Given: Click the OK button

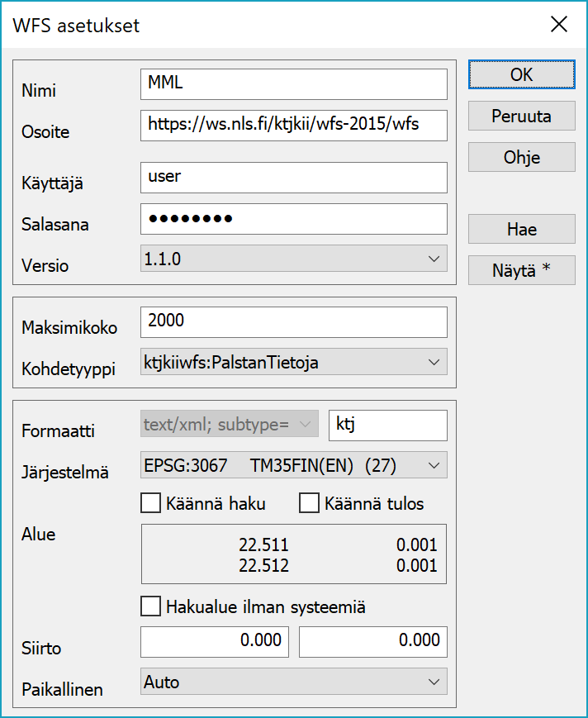Looking at the screenshot, I should [x=521, y=74].
